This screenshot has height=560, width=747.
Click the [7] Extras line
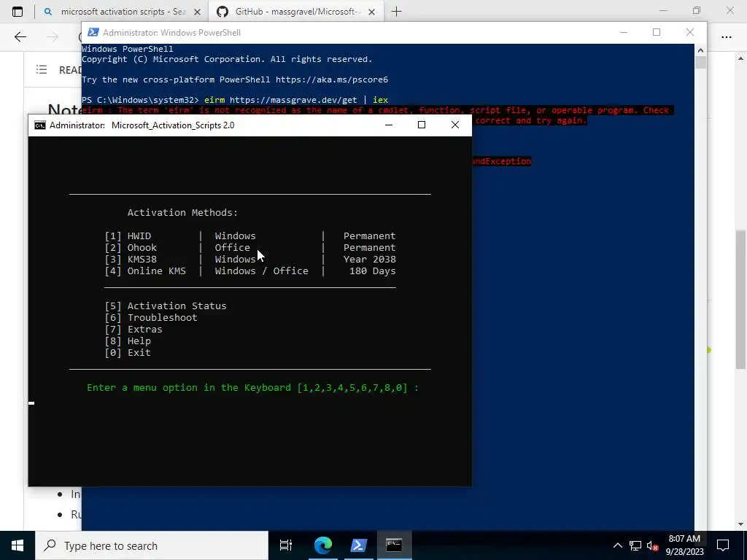coord(133,329)
